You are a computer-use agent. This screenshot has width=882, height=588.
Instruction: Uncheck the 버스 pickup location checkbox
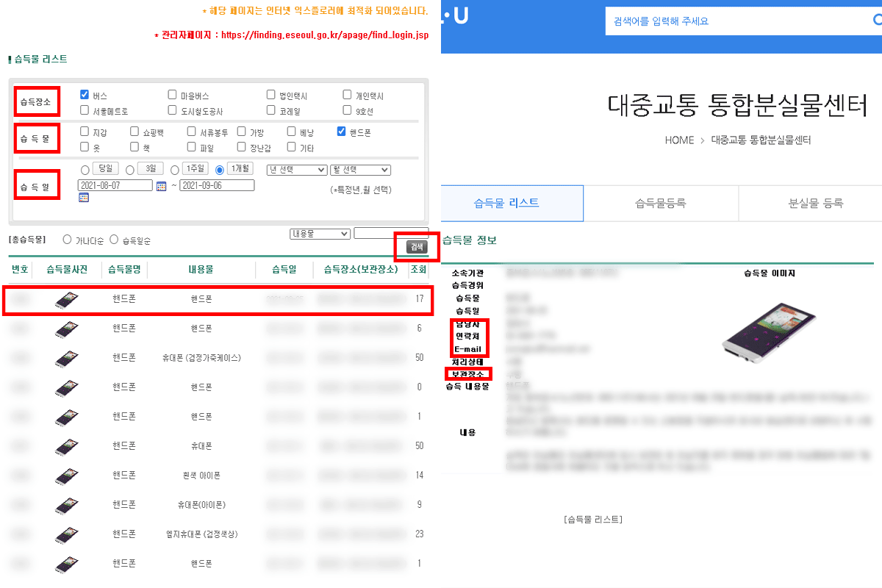coord(85,94)
